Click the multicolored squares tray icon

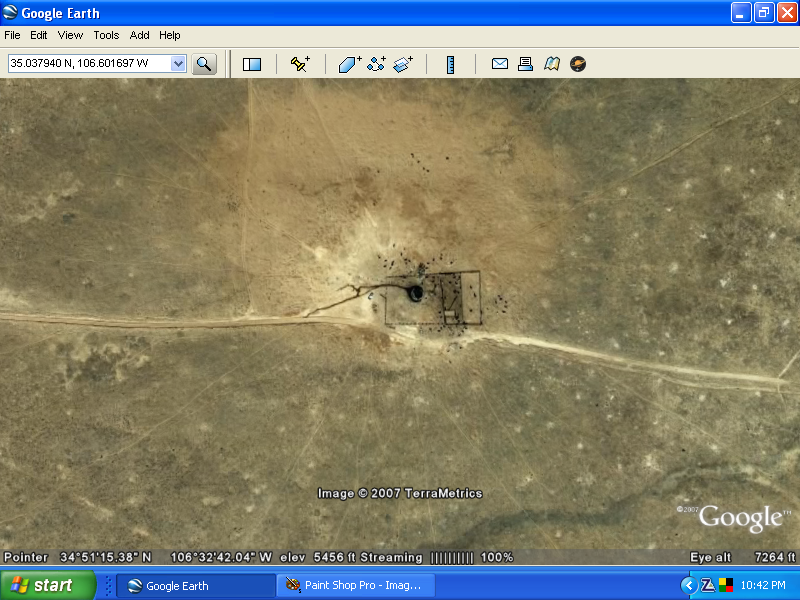[x=726, y=585]
